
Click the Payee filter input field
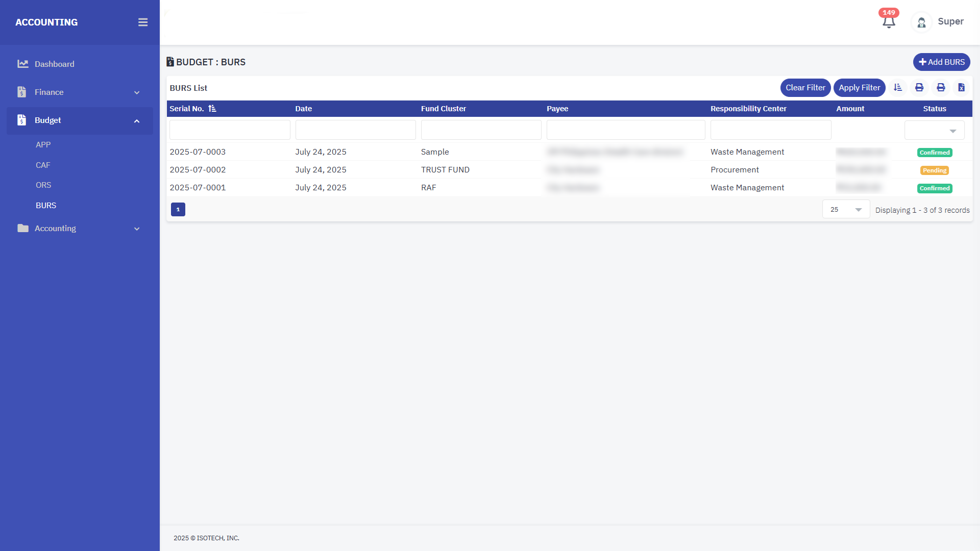[x=625, y=130]
